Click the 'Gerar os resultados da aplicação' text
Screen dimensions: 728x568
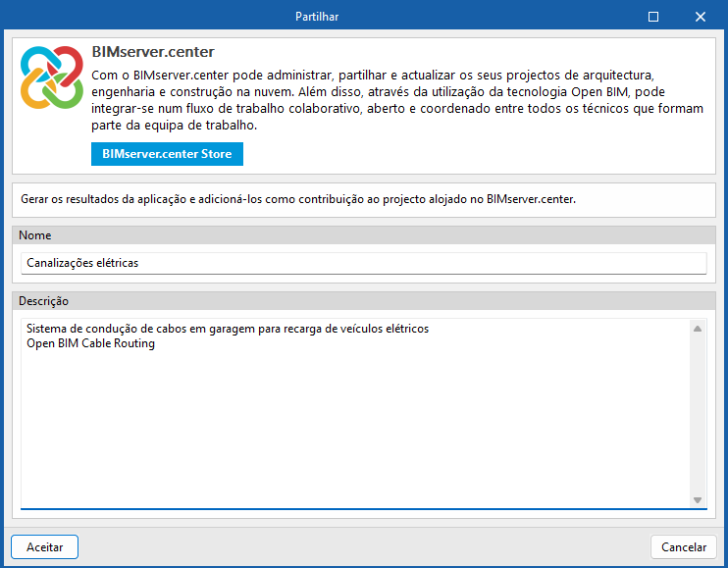[x=298, y=199]
